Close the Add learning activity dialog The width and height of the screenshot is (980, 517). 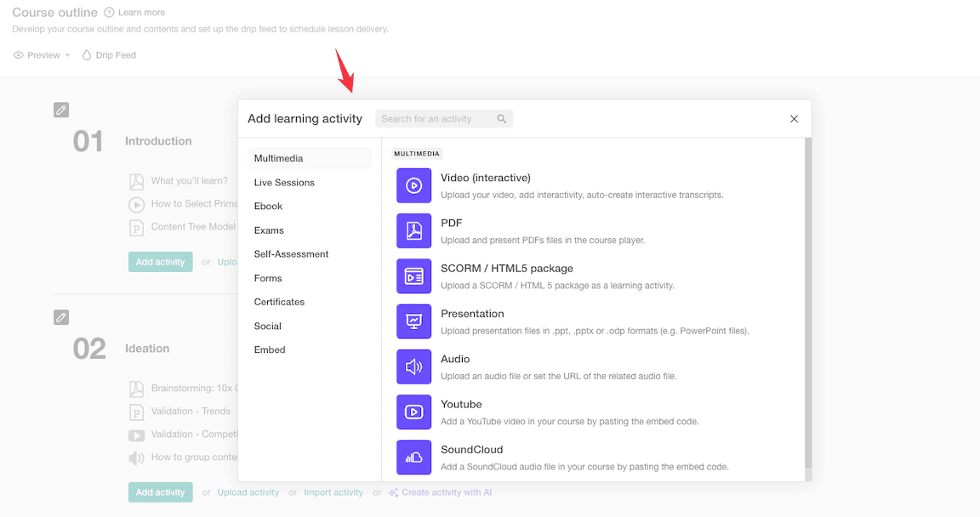pos(794,119)
